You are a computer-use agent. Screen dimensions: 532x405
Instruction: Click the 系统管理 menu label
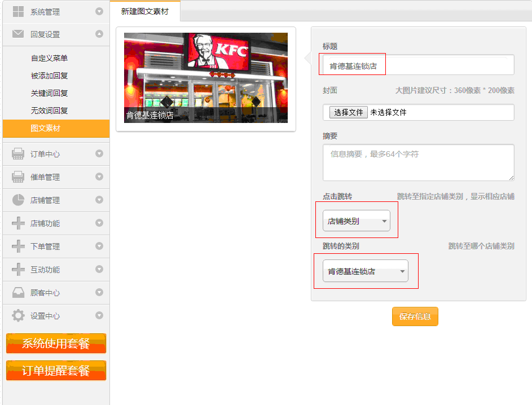click(45, 12)
